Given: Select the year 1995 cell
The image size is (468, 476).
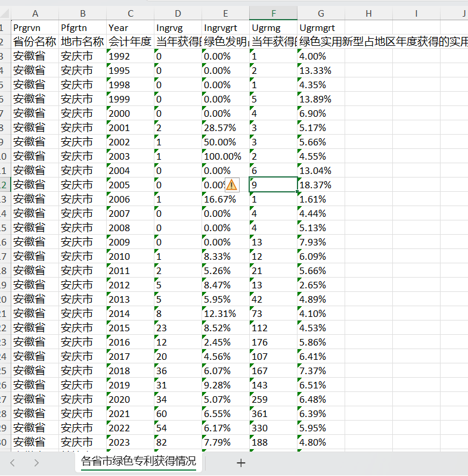Looking at the screenshot, I should tap(131, 70).
